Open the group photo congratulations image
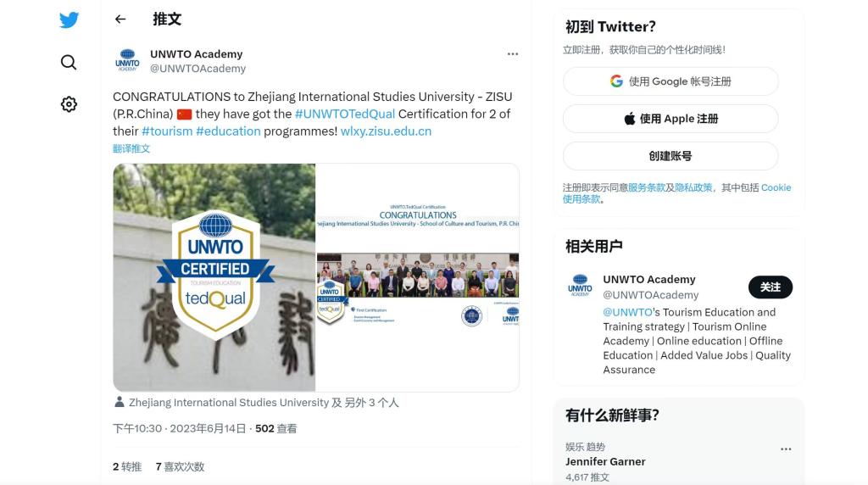Image resolution: width=868 pixels, height=485 pixels. click(417, 277)
